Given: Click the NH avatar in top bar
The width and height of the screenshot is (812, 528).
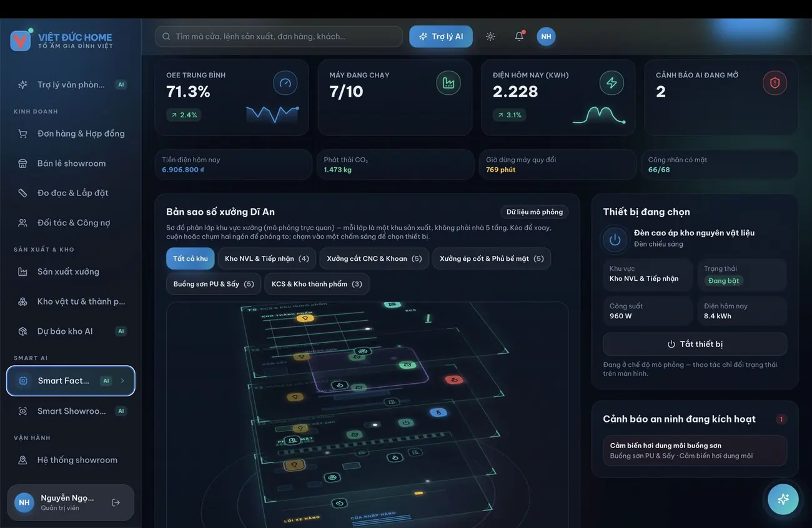Looking at the screenshot, I should pos(546,36).
